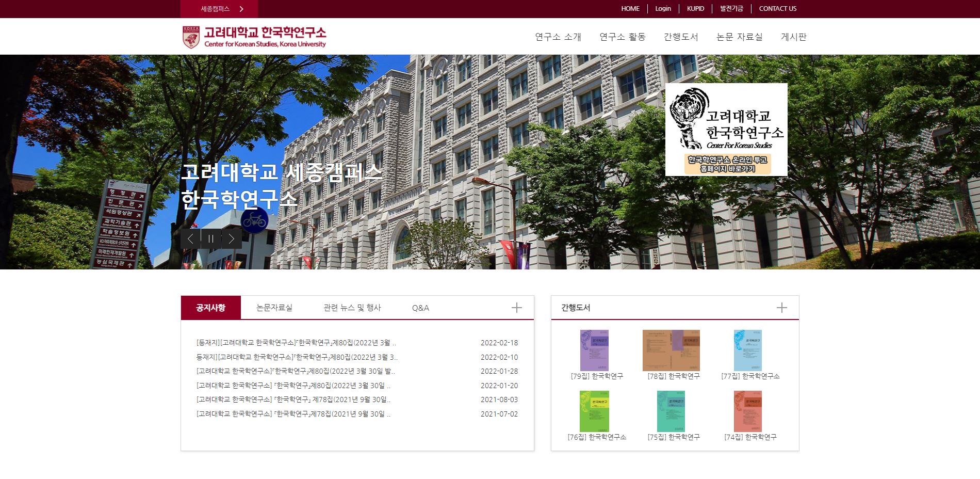Open the 세종캠퍼스 campus switcher arrow

click(x=241, y=9)
